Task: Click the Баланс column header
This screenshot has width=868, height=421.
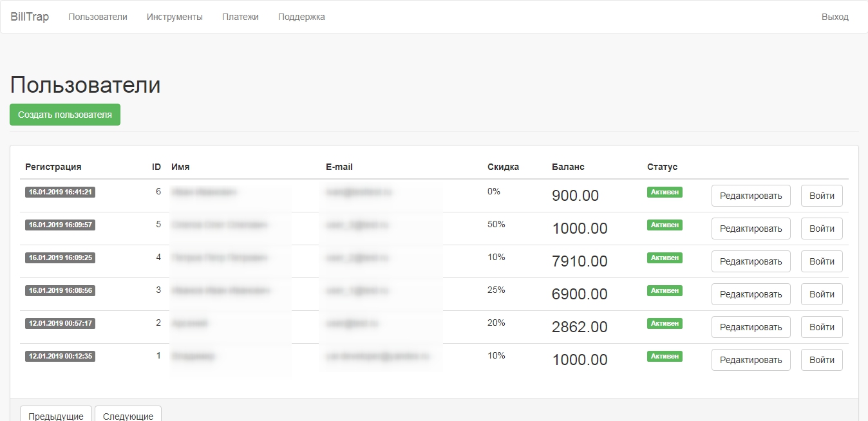Action: click(x=568, y=167)
